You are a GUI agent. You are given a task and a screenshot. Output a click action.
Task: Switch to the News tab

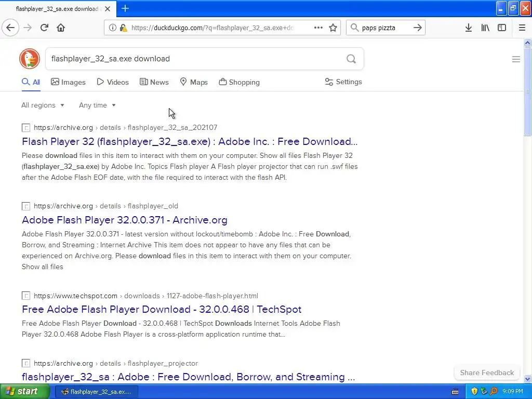[154, 82]
